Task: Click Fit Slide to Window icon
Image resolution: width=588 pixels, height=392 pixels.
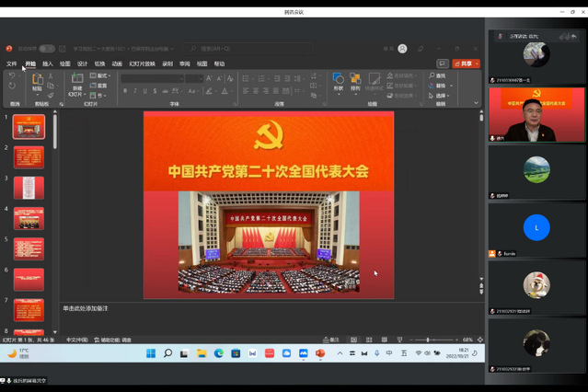Action: [x=480, y=340]
